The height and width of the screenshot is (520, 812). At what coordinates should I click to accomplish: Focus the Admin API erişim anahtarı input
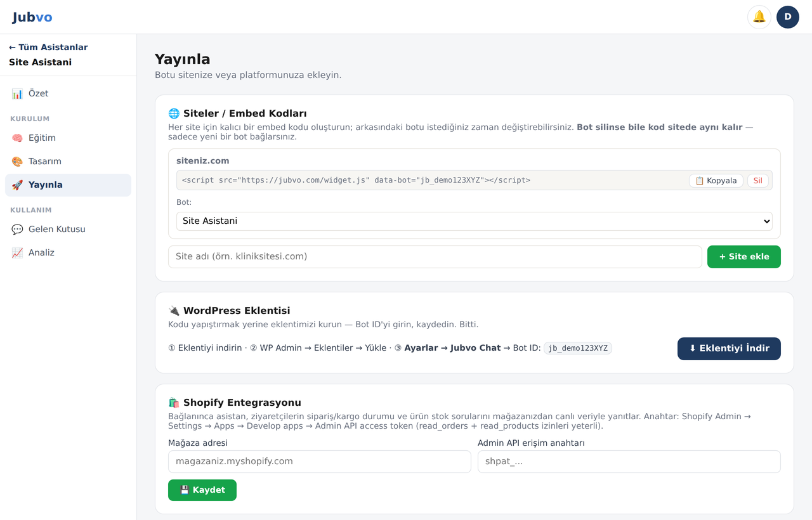click(x=629, y=462)
